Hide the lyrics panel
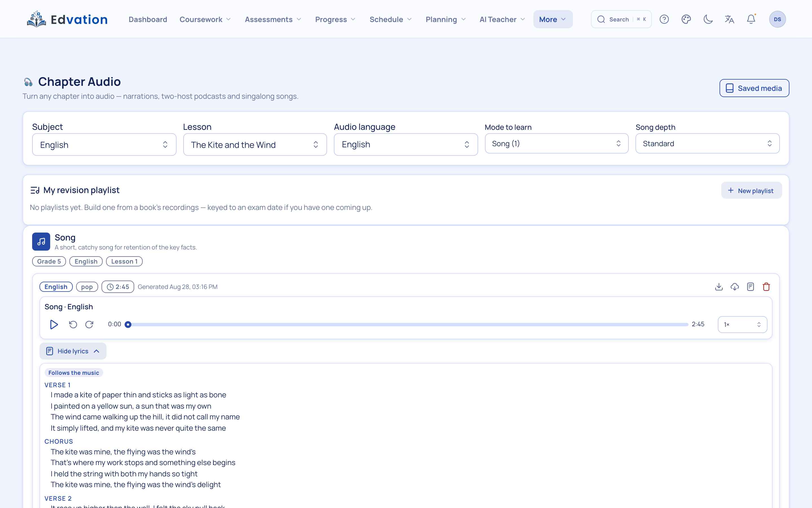The image size is (812, 508). click(73, 351)
